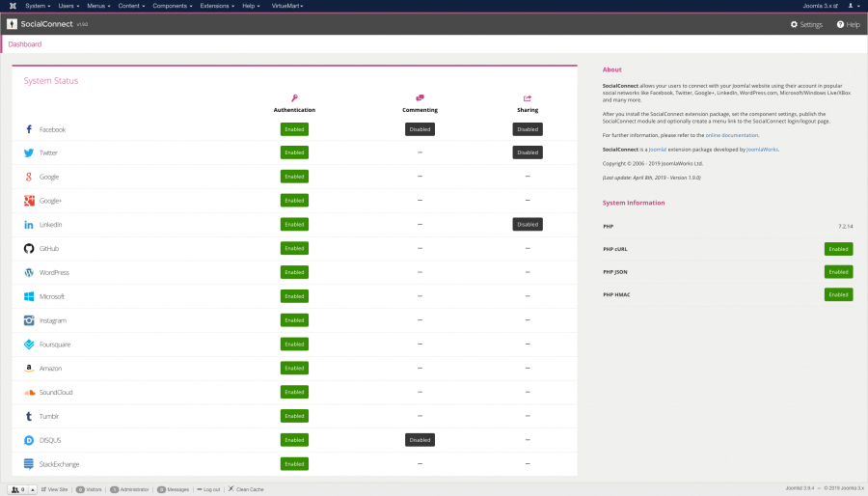This screenshot has width=868, height=496.
Task: Click the GitHub octocat icon
Action: pos(29,249)
